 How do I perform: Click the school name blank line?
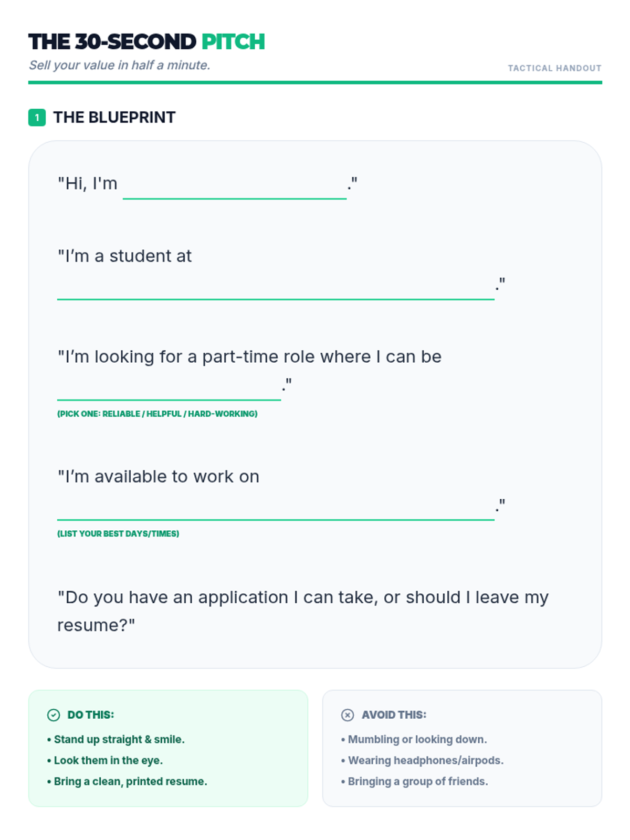pyautogui.click(x=276, y=290)
